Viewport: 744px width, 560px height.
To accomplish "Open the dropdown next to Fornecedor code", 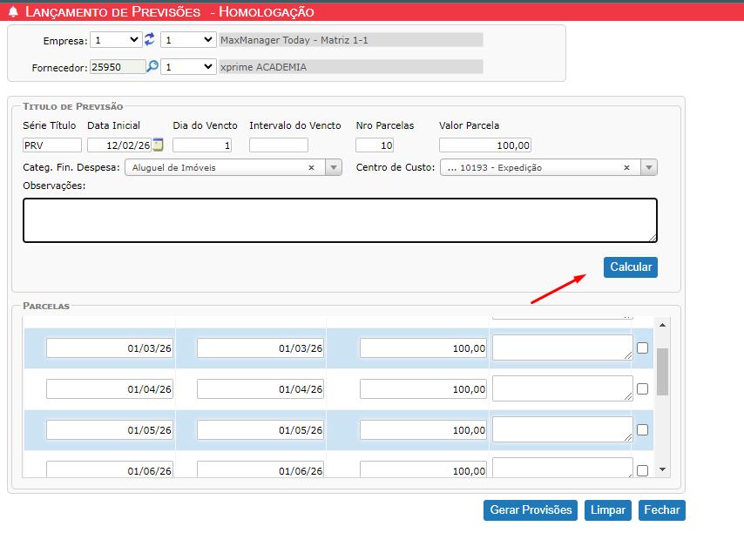I will tap(188, 66).
